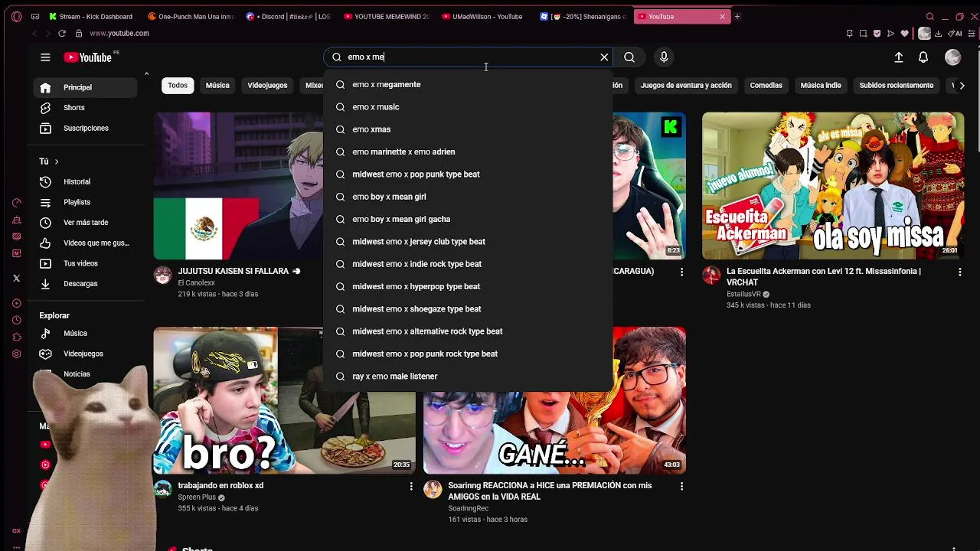Screen dimensions: 980x551
Task: Choose suggestion 'emo boy x mean girl gacha'
Action: point(469,219)
